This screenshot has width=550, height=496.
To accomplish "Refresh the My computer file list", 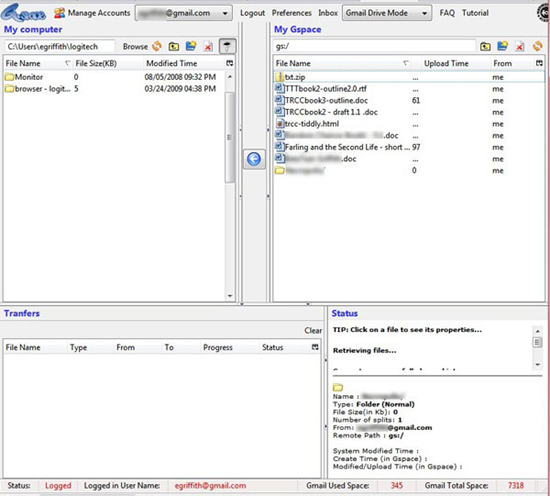I will pos(157,46).
